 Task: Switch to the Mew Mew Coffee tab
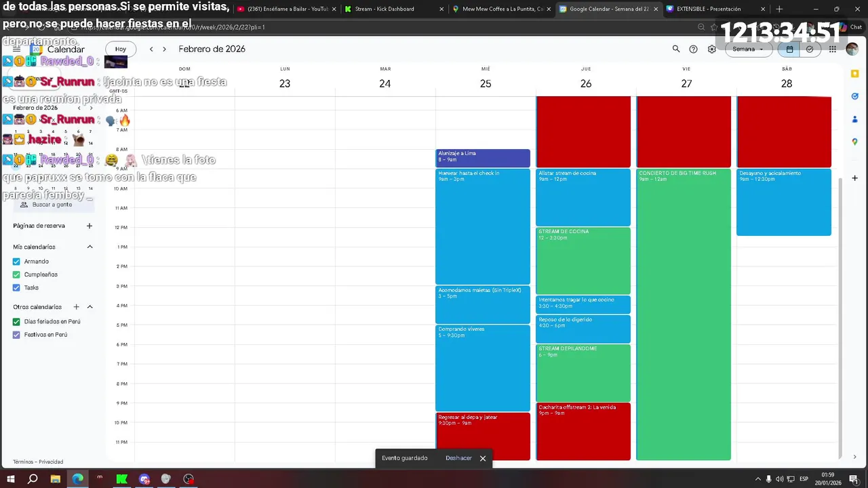pos(501,9)
